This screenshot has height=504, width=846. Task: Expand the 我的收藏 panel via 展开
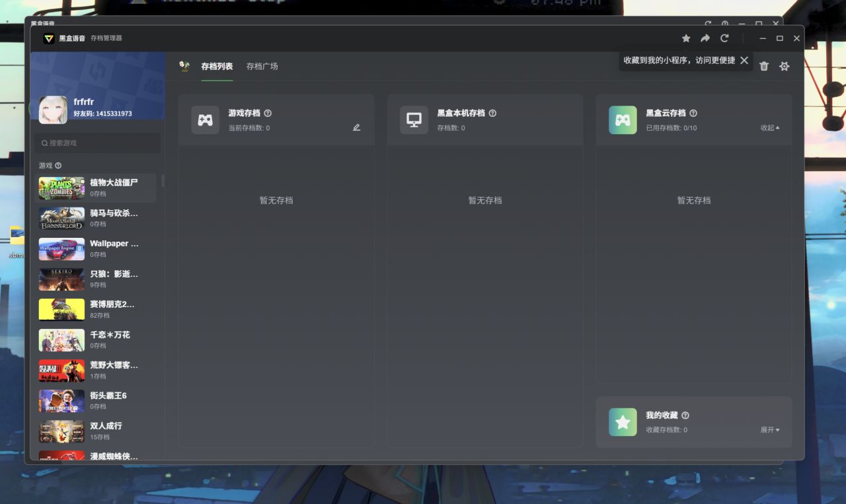(x=770, y=430)
